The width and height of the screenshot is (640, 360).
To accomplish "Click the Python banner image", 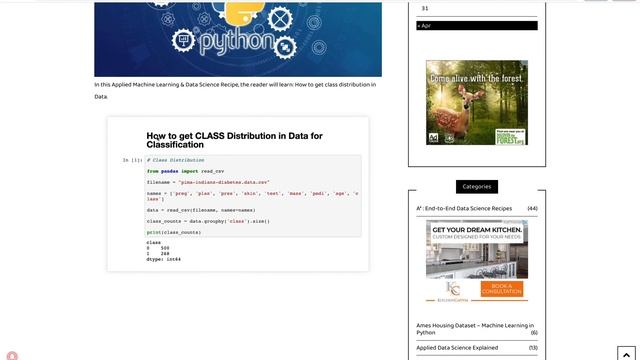I will [238, 39].
